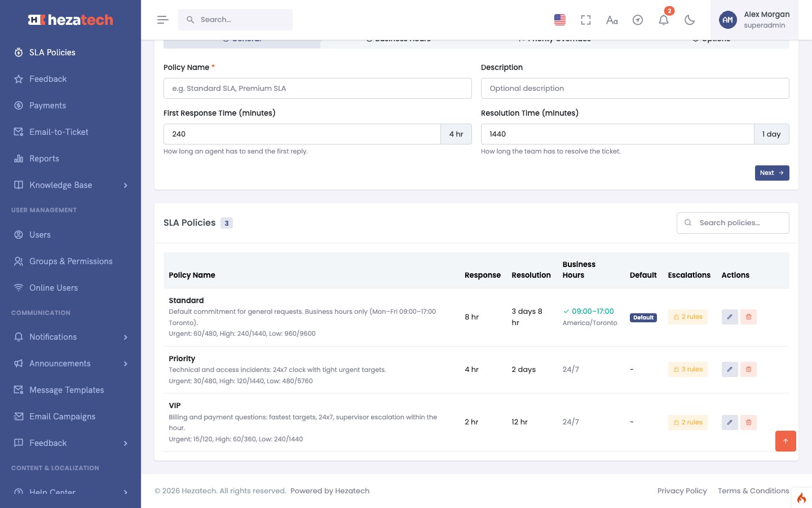812x508 pixels.
Task: Expand the Announcements submenu
Action: [x=70, y=364]
